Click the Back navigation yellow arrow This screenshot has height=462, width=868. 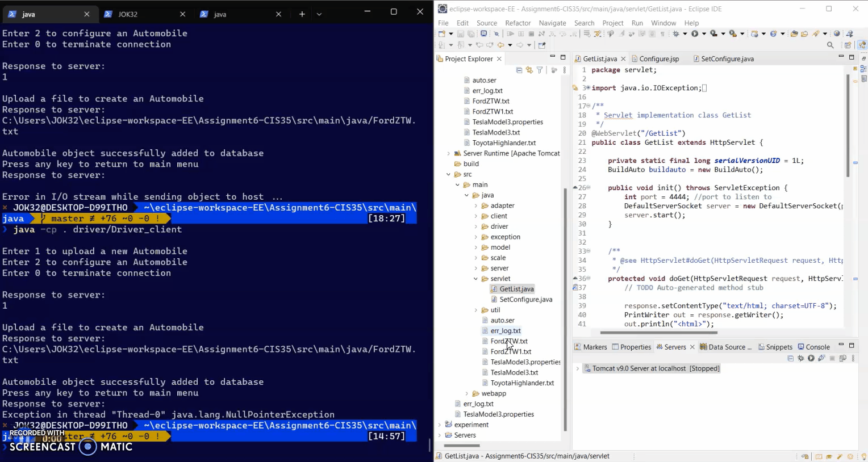[500, 45]
